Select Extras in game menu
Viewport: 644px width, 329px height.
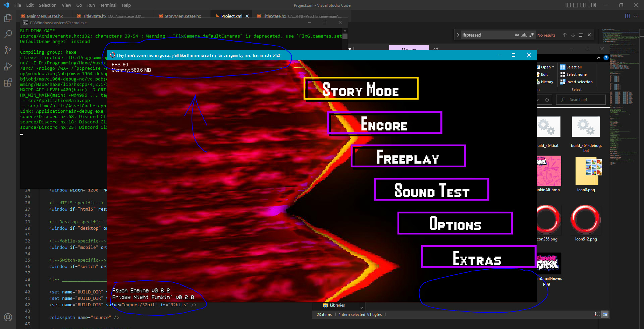pyautogui.click(x=479, y=257)
